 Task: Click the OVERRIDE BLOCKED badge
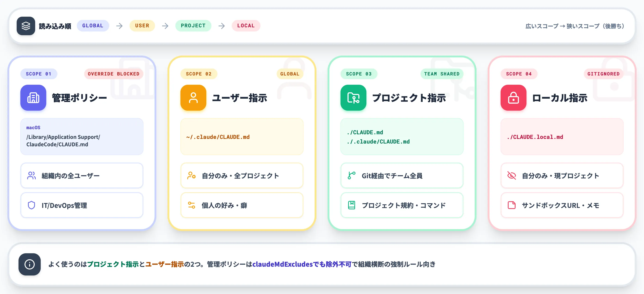click(114, 74)
